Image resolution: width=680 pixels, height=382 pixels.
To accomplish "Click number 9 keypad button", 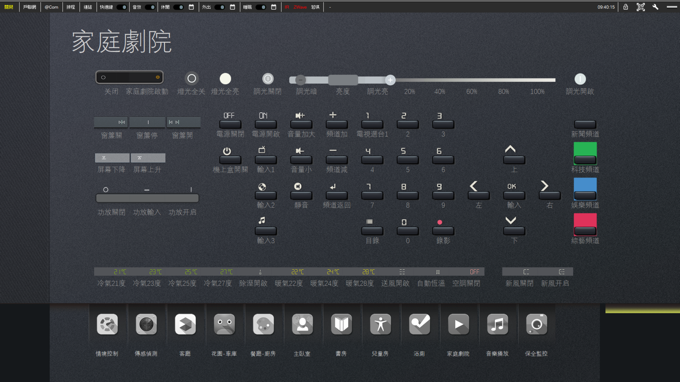I will (443, 196).
